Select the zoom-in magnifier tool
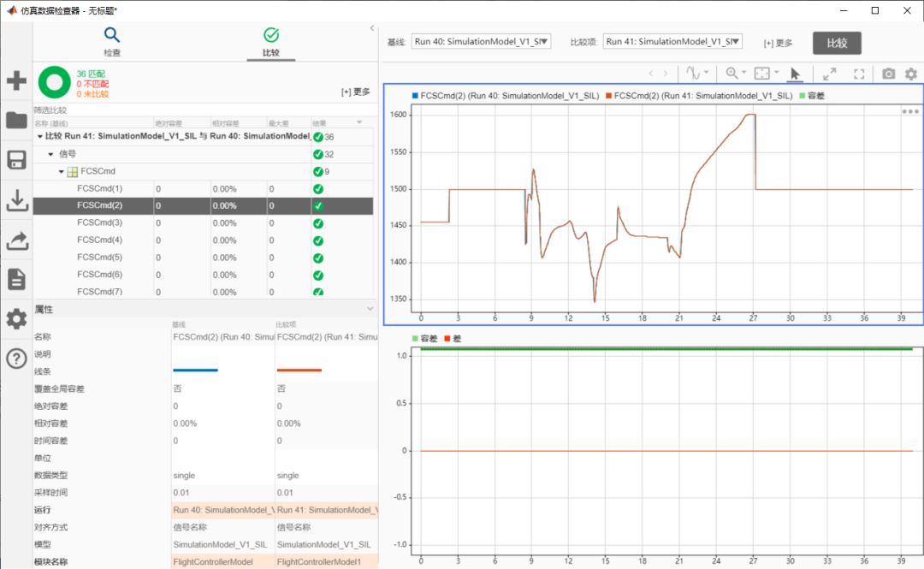 [x=731, y=73]
